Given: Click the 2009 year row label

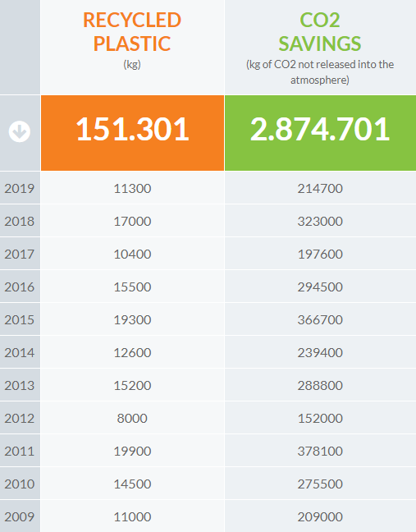Looking at the screenshot, I should coord(20,516).
